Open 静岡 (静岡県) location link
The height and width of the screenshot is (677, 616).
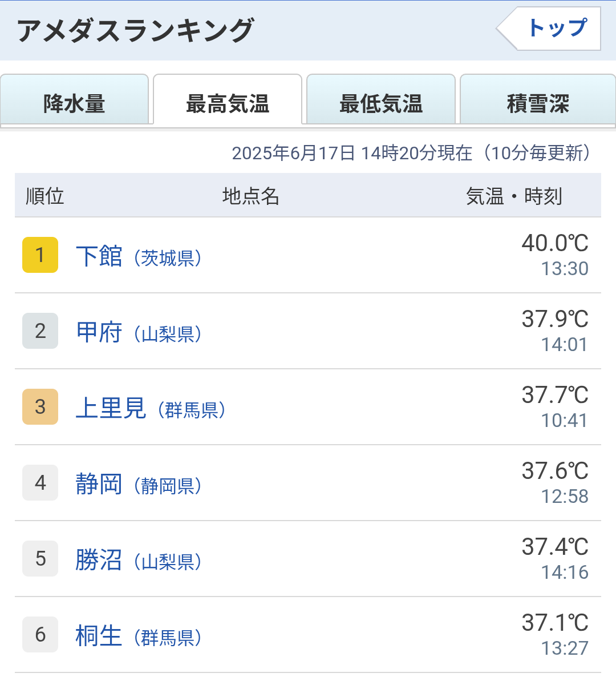pyautogui.click(x=139, y=484)
